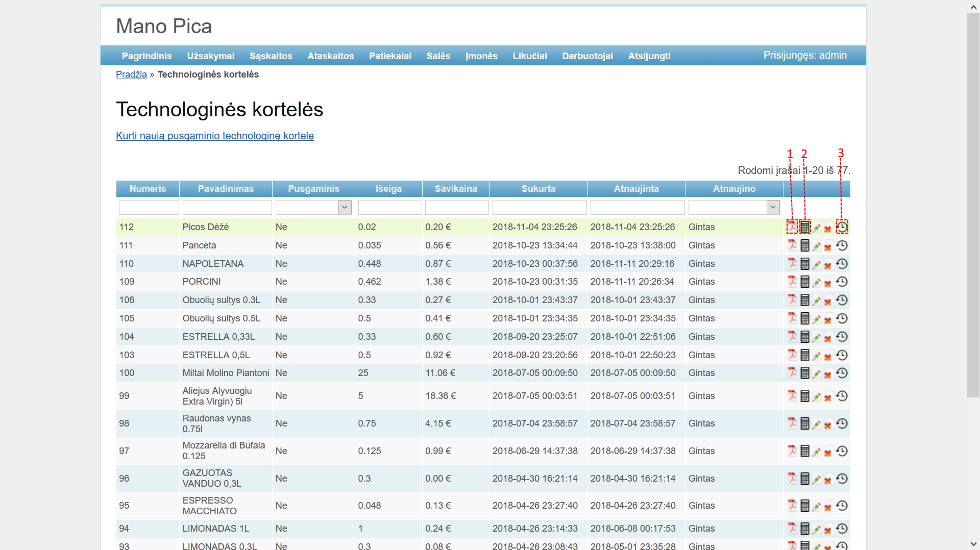Click the Pradžia breadcrumb link
This screenshot has width=980, height=550.
point(131,74)
